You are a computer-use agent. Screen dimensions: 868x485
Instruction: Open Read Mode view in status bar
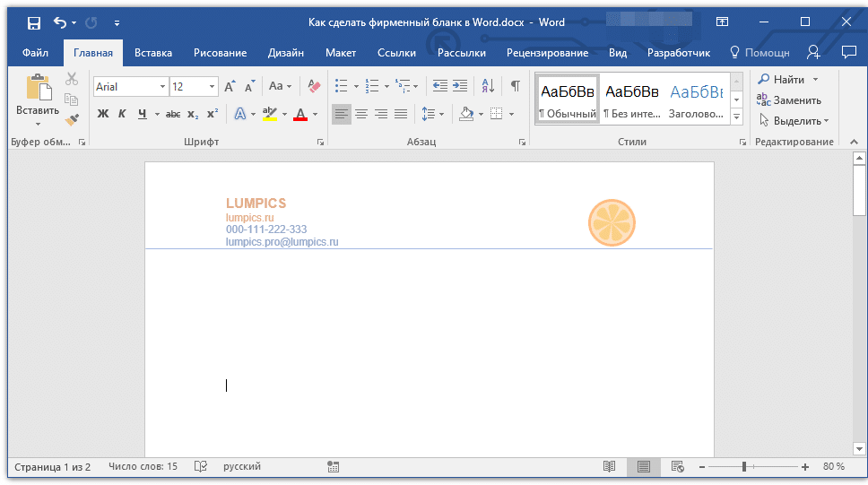click(x=610, y=467)
